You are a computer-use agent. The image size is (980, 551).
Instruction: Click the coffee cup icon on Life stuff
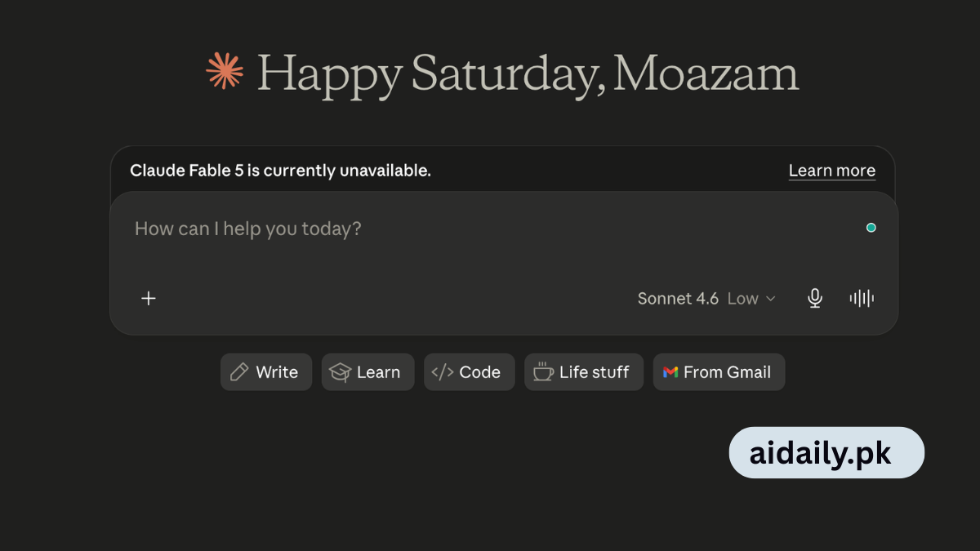(x=543, y=372)
